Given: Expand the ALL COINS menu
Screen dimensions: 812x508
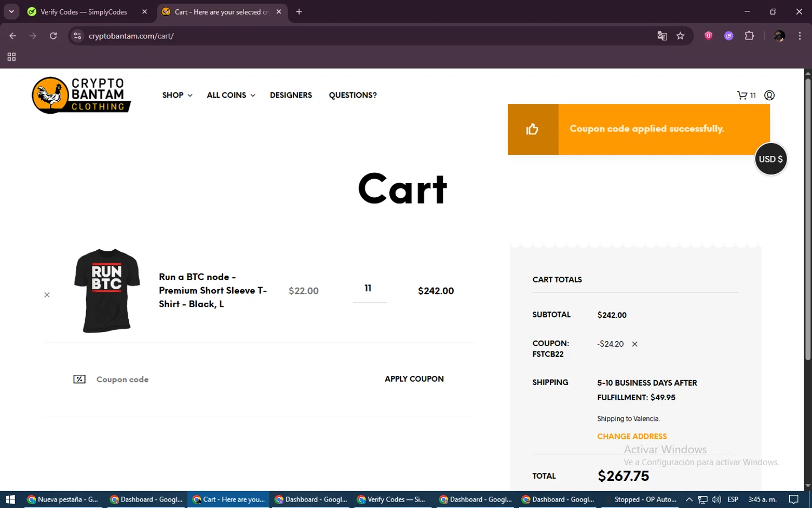Looking at the screenshot, I should pos(231,95).
